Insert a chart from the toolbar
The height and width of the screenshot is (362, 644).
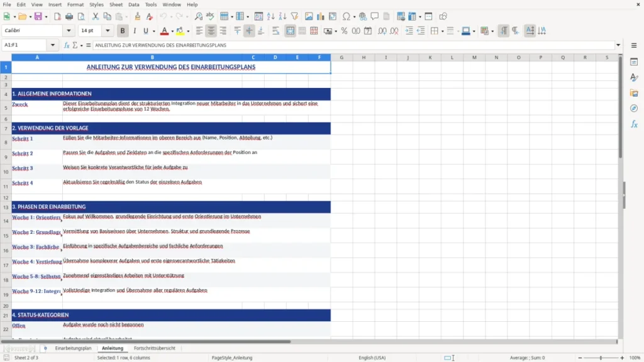point(321,16)
